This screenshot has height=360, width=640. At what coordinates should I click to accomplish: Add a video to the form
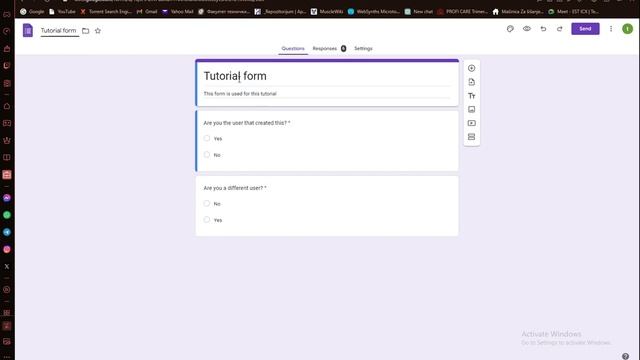(471, 123)
